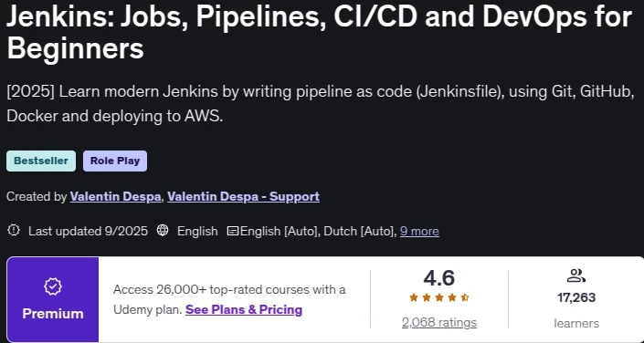Image resolution: width=644 pixels, height=343 pixels.
Task: Click the purple Premium panel
Action: coord(53,299)
